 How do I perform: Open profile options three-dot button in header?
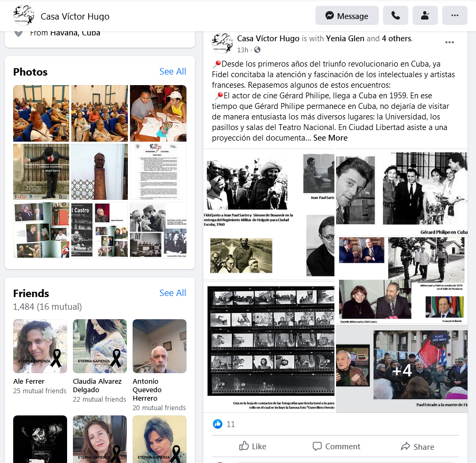point(455,15)
